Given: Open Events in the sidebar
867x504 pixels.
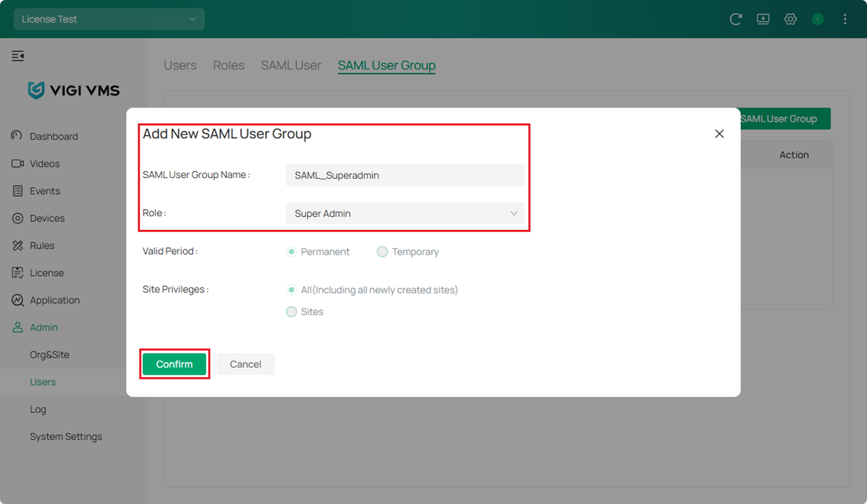Looking at the screenshot, I should 45,191.
